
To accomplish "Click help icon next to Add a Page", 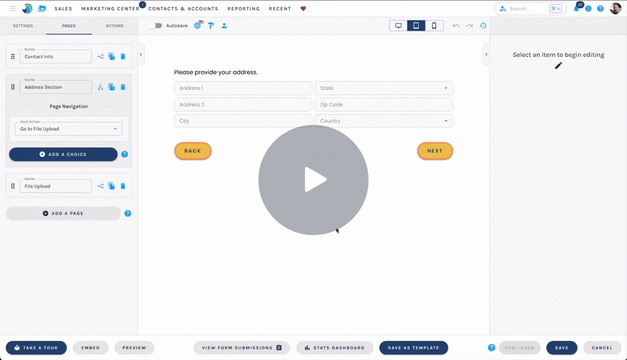I will [x=128, y=213].
